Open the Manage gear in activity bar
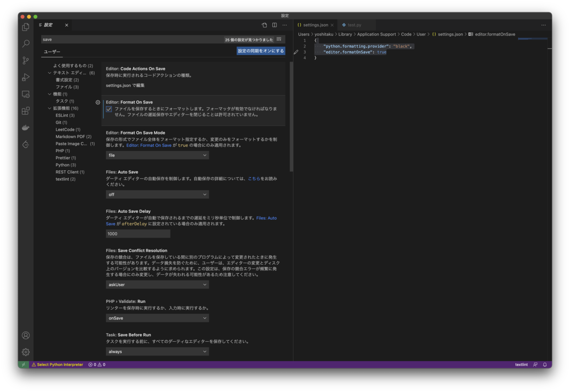 coord(26,352)
